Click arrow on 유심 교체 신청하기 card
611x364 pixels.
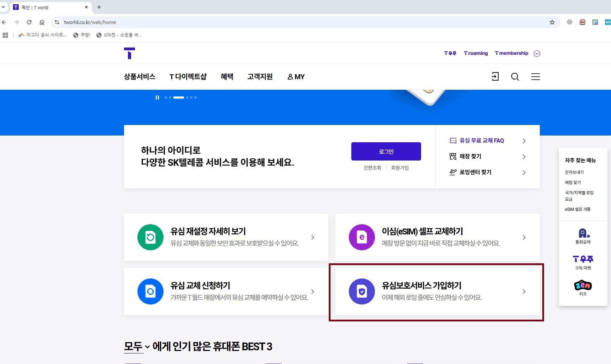pos(313,291)
